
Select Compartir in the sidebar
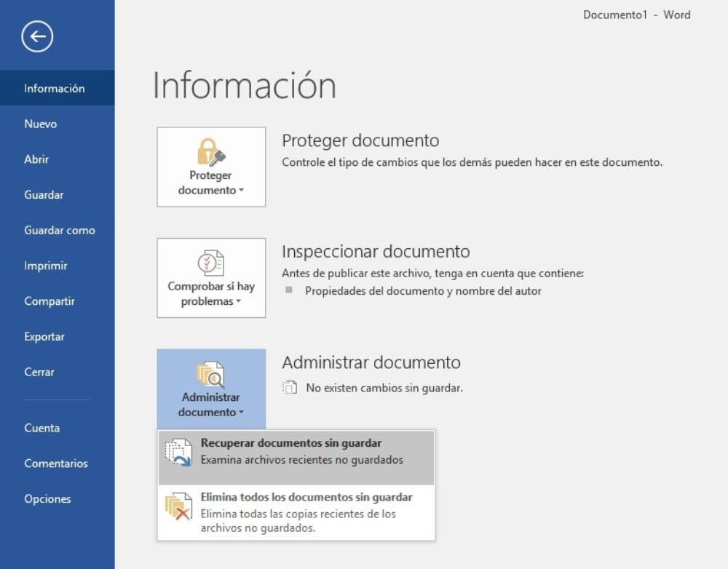tap(49, 301)
